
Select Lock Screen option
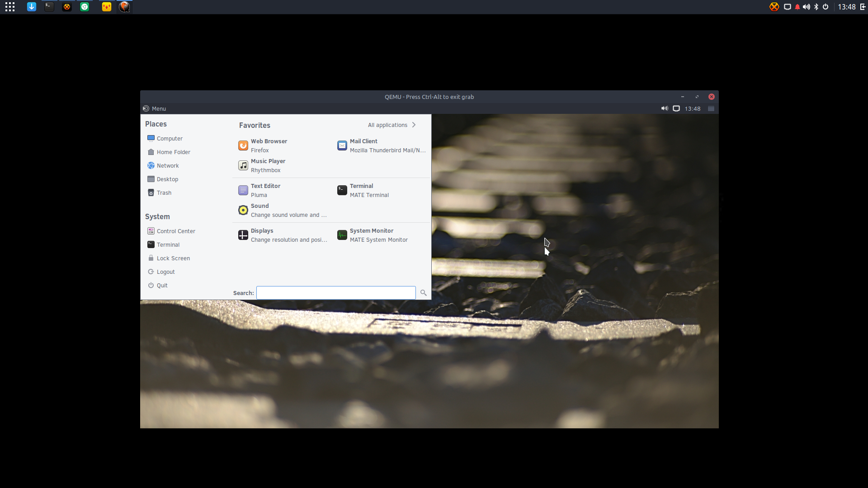169,258
